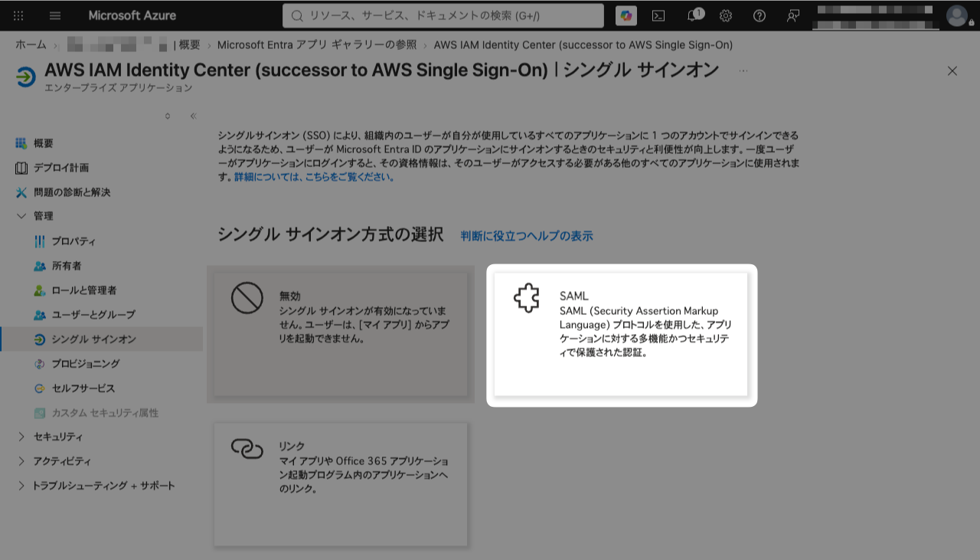Click the 無効 prohibited circle icon
This screenshot has height=560, width=980.
(x=247, y=298)
